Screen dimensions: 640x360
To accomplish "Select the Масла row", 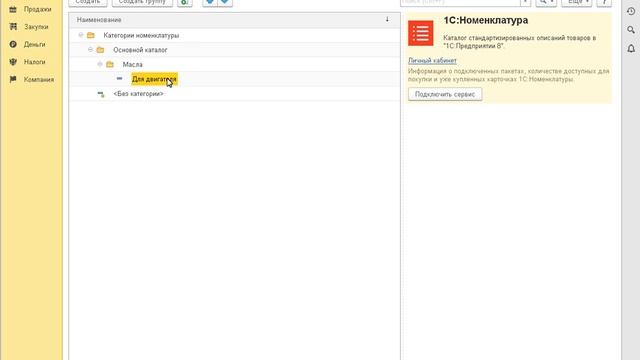I will tap(235, 64).
